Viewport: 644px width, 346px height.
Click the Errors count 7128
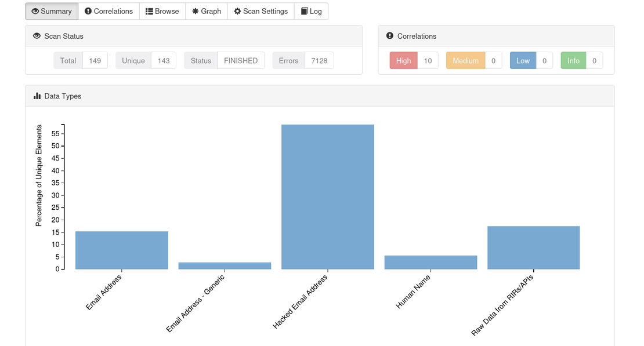point(319,61)
